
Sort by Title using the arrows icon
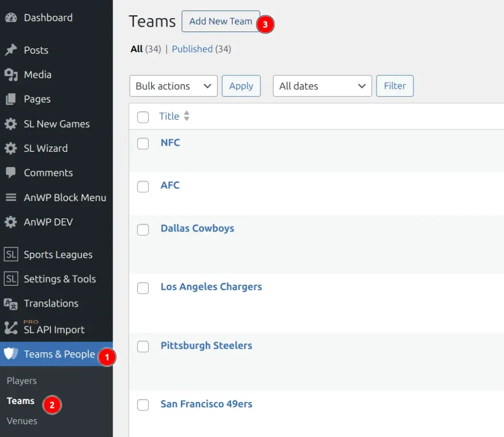click(x=187, y=116)
